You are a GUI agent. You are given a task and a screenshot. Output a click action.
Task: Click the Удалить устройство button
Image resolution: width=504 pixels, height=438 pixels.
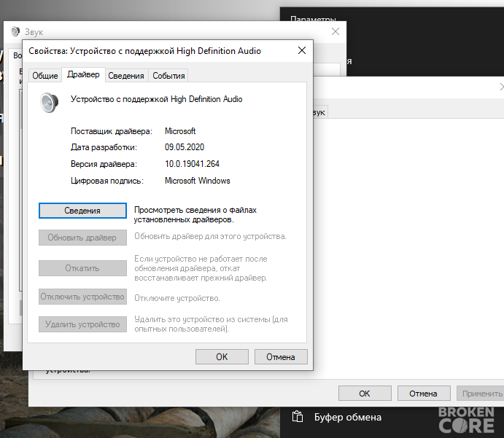tap(82, 324)
